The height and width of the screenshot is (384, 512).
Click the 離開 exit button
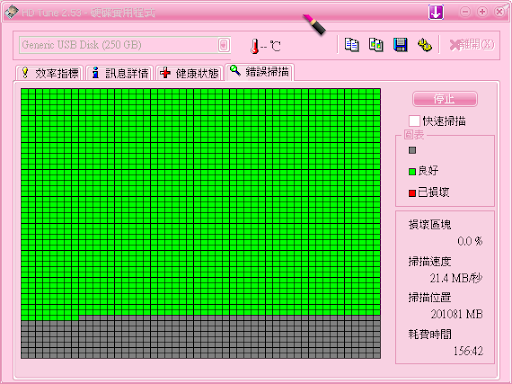coord(471,45)
